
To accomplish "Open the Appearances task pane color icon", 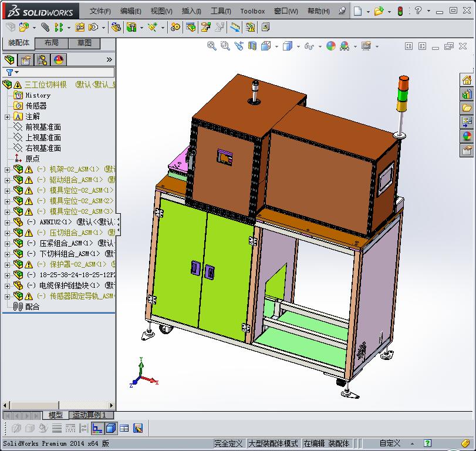I will (x=467, y=136).
